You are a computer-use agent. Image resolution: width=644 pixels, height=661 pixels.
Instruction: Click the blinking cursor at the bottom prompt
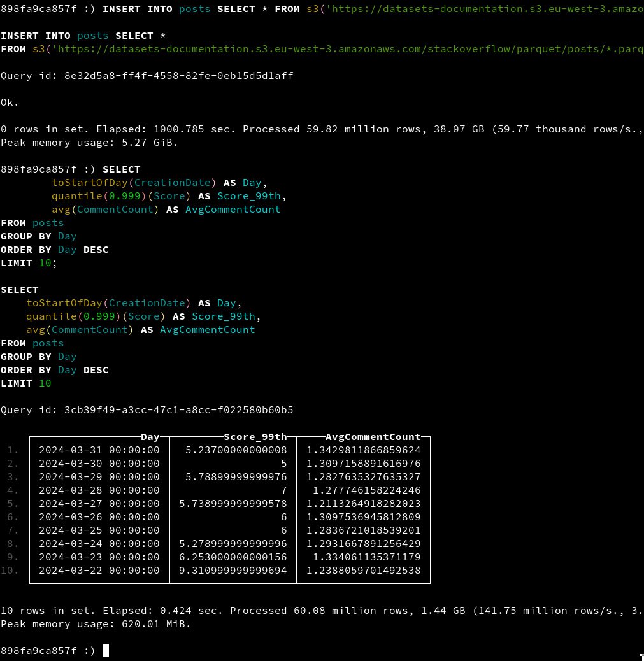point(106,650)
